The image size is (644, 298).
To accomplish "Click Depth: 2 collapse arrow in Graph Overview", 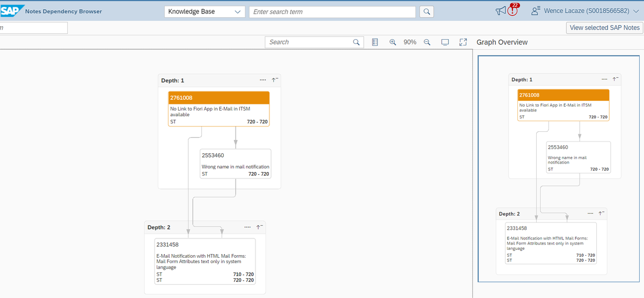I will pos(602,214).
